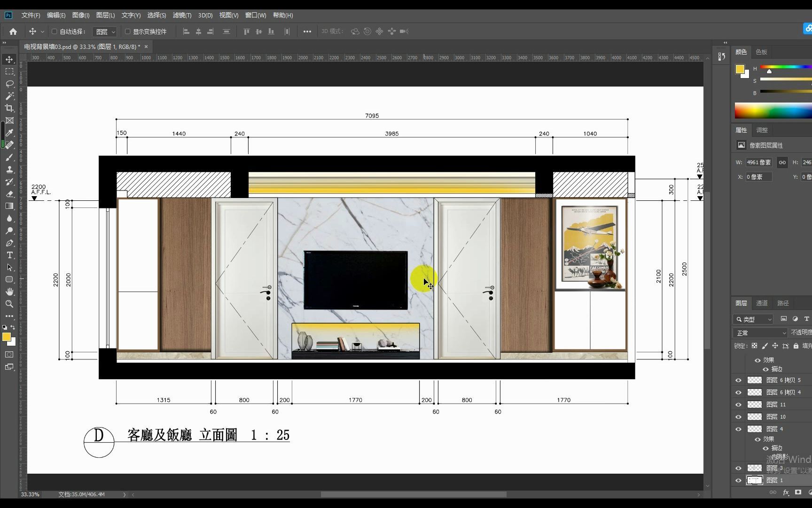
Task: Choose the Horizontal Type tool
Action: click(x=9, y=255)
